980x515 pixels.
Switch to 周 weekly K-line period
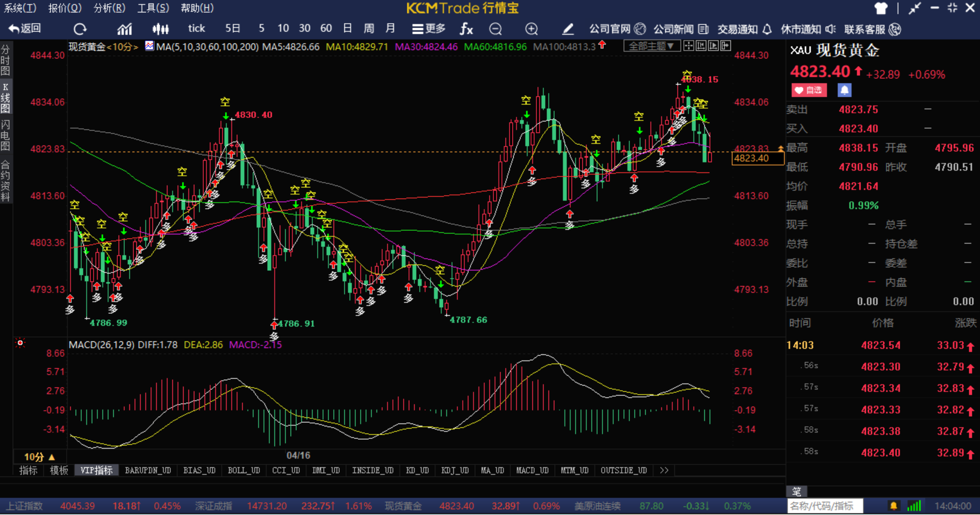pos(369,29)
